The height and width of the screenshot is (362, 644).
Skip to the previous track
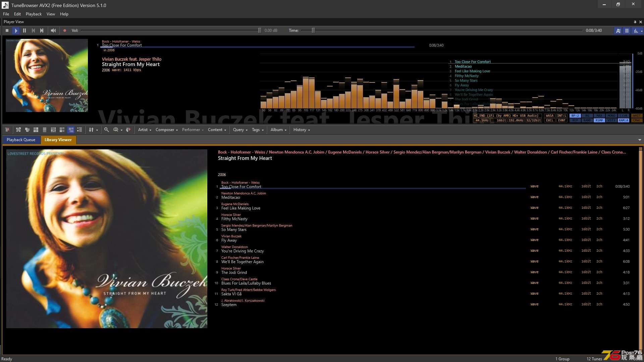click(33, 31)
